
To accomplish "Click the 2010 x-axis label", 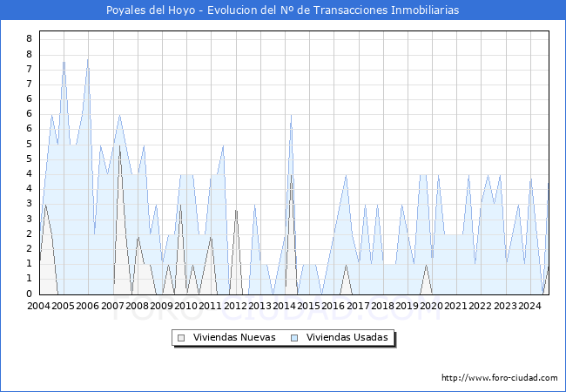I will pyautogui.click(x=185, y=306).
